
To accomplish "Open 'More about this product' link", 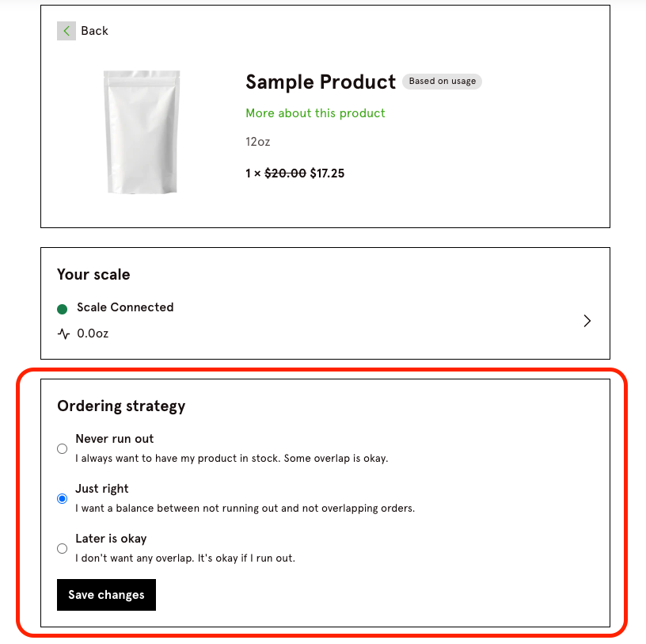I will [x=315, y=113].
